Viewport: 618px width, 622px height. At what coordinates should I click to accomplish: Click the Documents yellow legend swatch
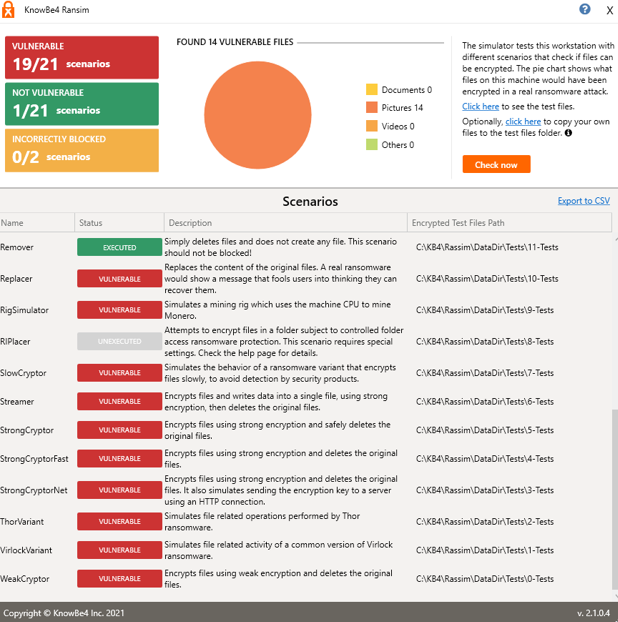coord(372,90)
